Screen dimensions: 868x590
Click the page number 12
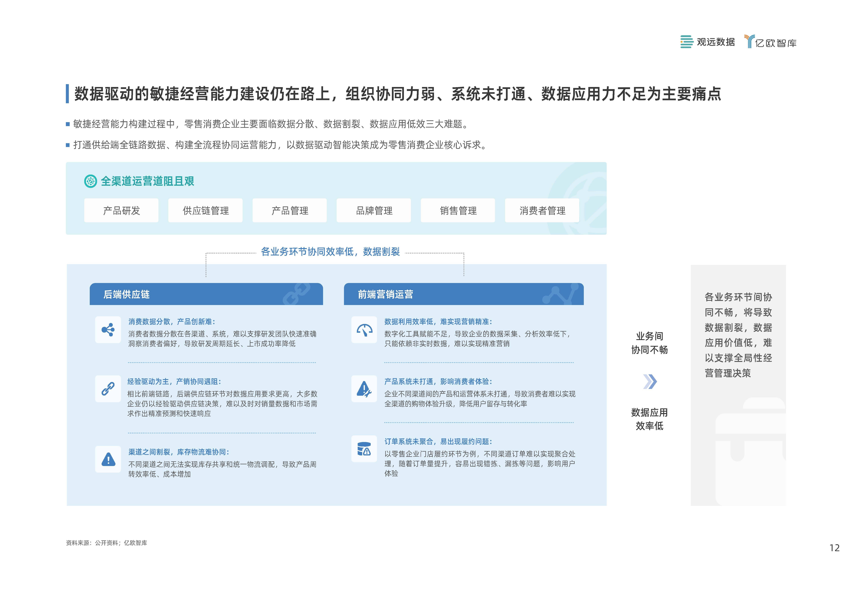pyautogui.click(x=834, y=548)
